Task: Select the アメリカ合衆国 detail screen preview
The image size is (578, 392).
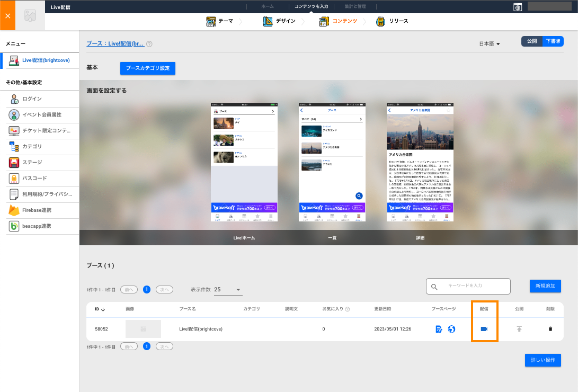Action: point(420,162)
